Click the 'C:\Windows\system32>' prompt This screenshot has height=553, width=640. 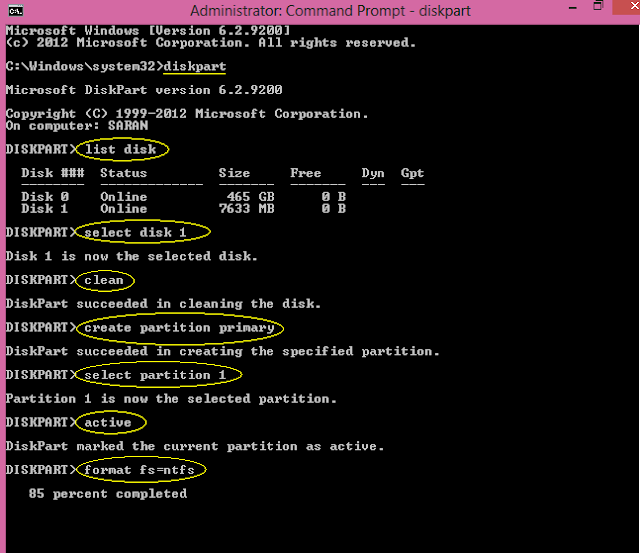coord(84,66)
